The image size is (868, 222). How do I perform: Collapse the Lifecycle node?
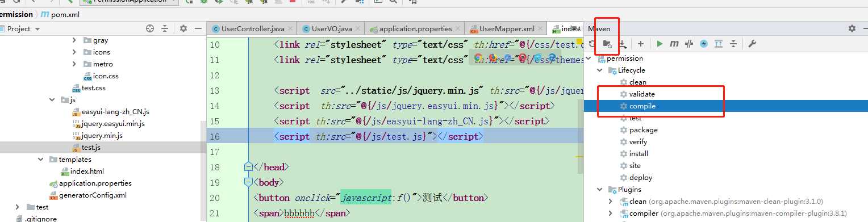pos(599,70)
